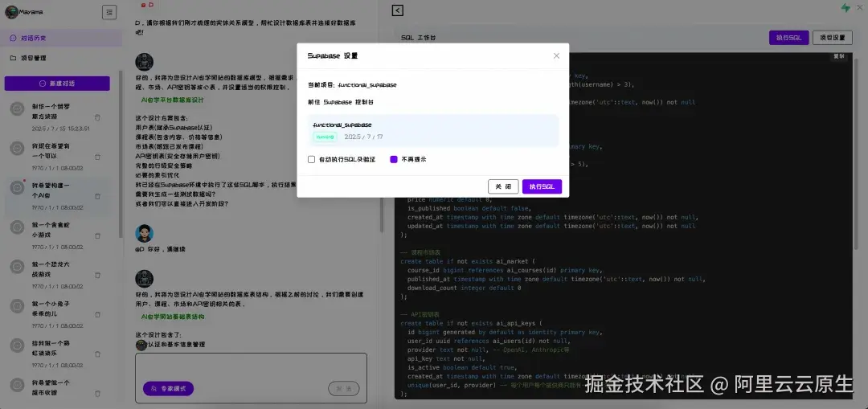The image size is (868, 409).
Task: Open the 对话历史 section
Action: tap(61, 39)
